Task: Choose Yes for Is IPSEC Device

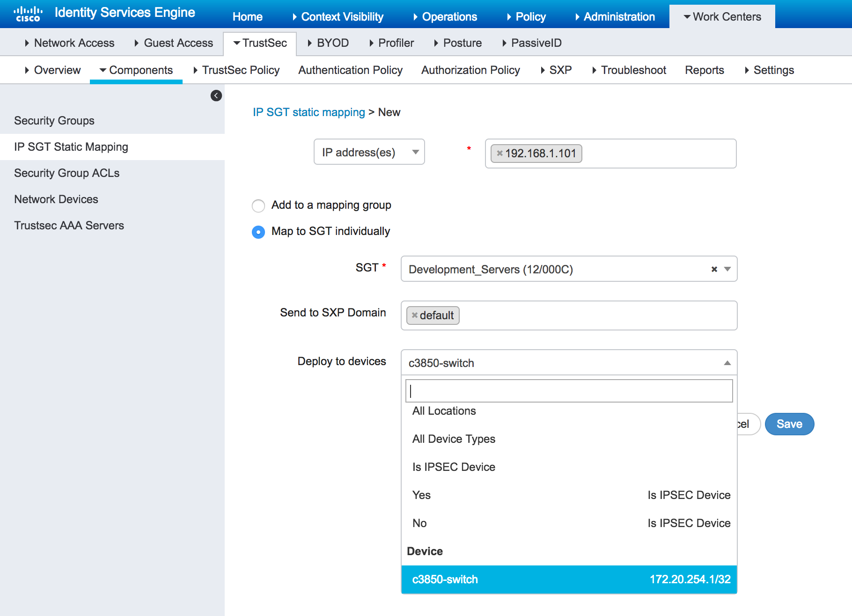Action: 569,495
